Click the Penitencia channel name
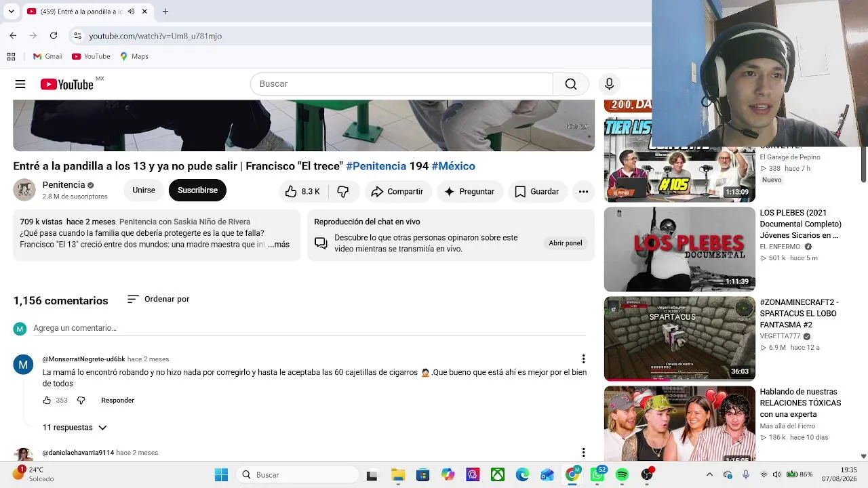Screen dimensions: 868x488 64,185
